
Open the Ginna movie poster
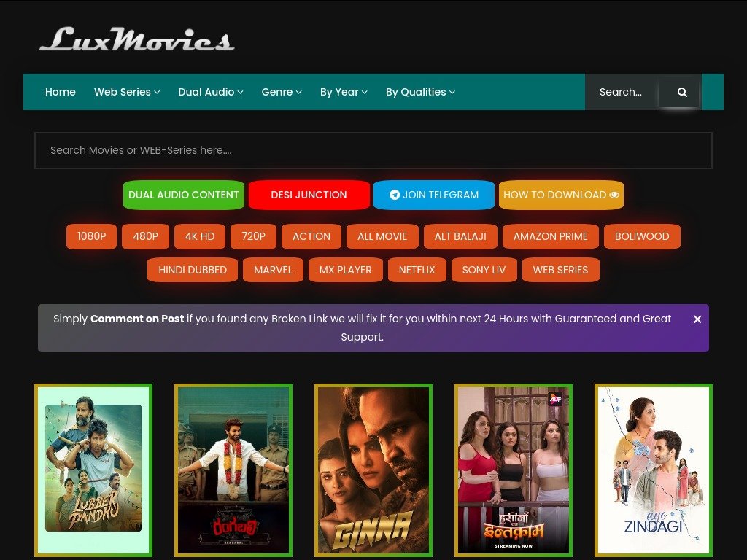coord(373,470)
